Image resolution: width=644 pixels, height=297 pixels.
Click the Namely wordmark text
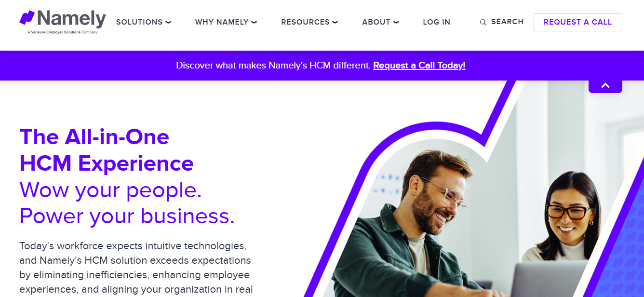(71, 19)
